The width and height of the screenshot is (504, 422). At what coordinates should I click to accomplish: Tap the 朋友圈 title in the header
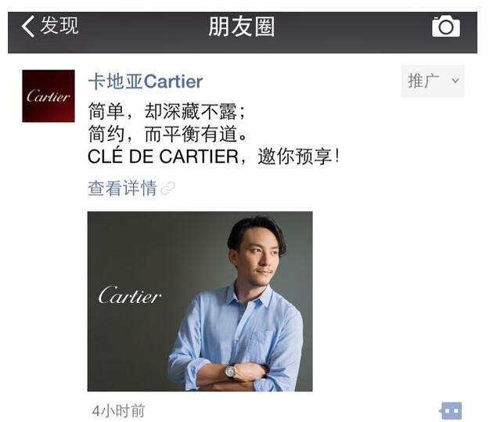tap(242, 27)
